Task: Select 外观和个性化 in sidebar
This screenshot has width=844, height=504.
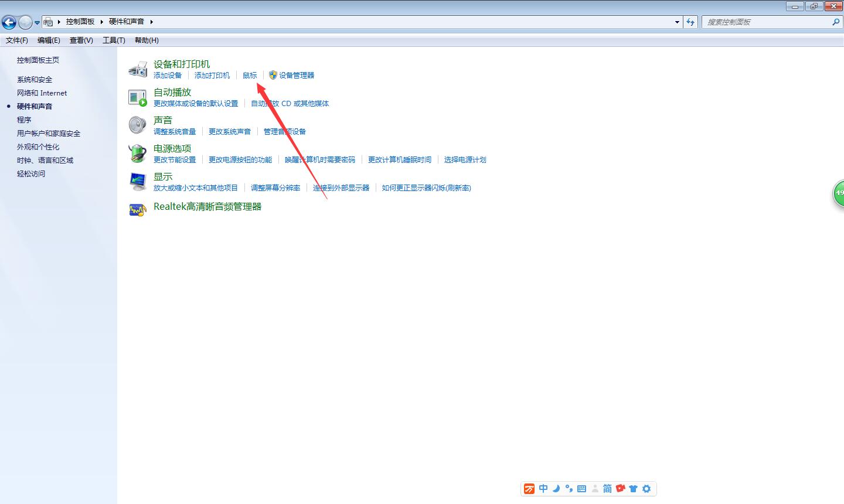Action: point(38,147)
